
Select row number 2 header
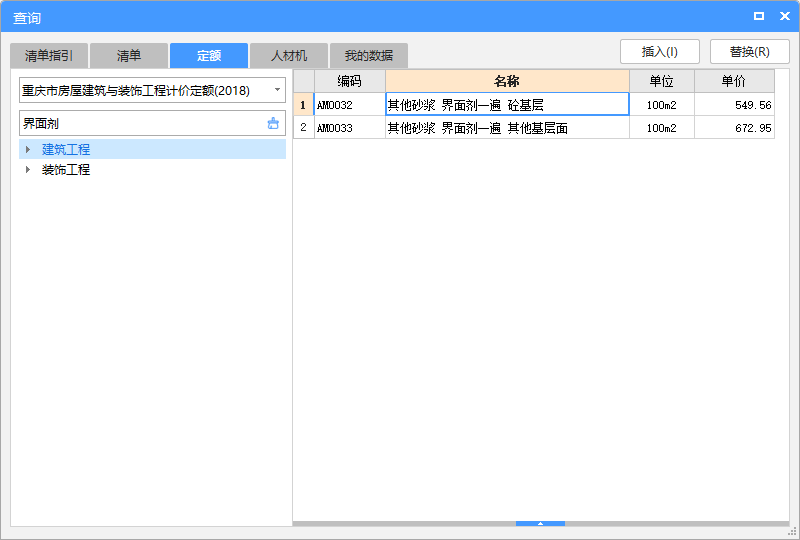(x=304, y=127)
